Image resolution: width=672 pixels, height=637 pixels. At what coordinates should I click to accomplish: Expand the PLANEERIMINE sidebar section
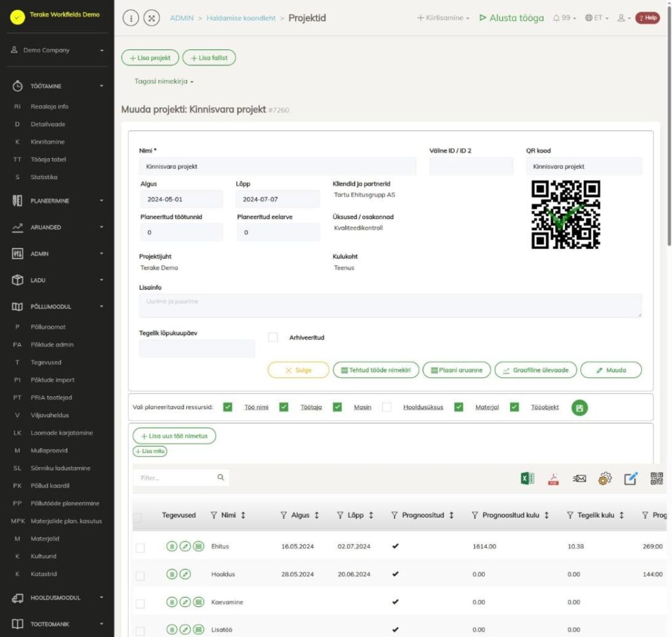pyautogui.click(x=58, y=201)
